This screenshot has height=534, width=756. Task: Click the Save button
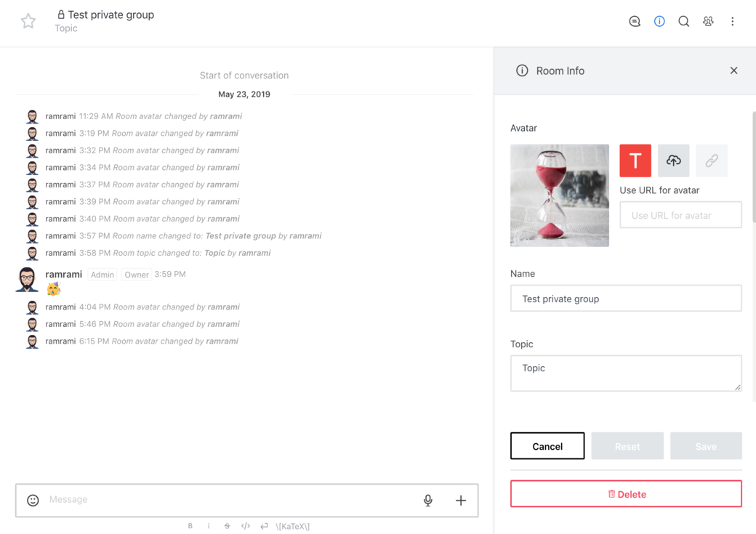706,446
